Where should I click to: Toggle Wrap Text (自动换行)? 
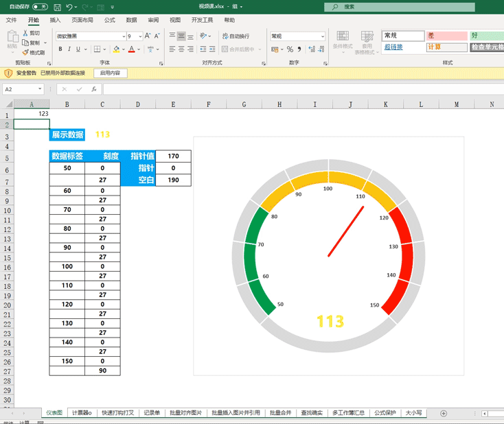pyautogui.click(x=236, y=36)
